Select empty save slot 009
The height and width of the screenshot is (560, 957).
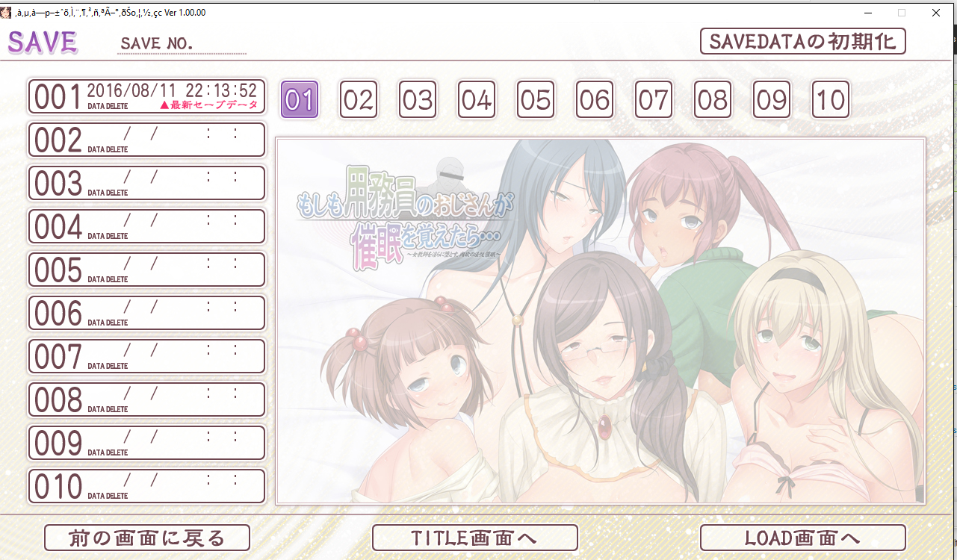pyautogui.click(x=146, y=443)
